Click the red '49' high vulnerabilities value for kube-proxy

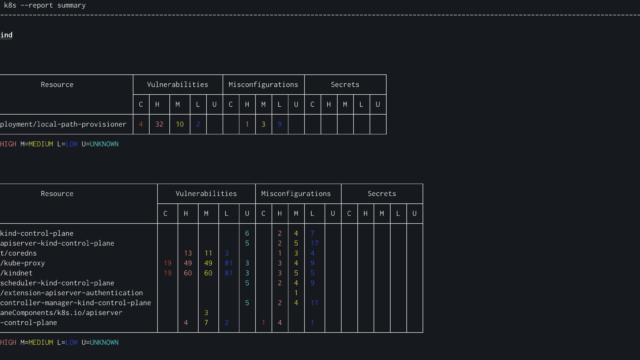(x=188, y=263)
